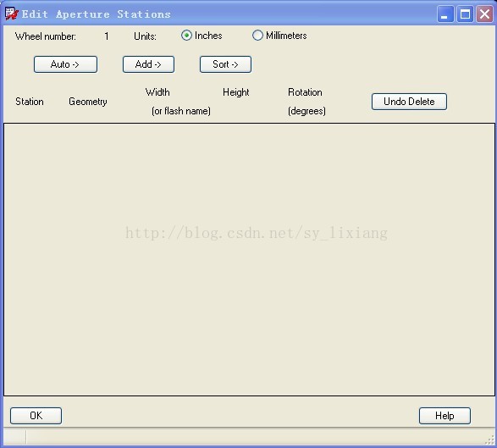Viewport: 497px width, 448px height.
Task: Restore with the Undo Delete button
Action: (x=409, y=102)
